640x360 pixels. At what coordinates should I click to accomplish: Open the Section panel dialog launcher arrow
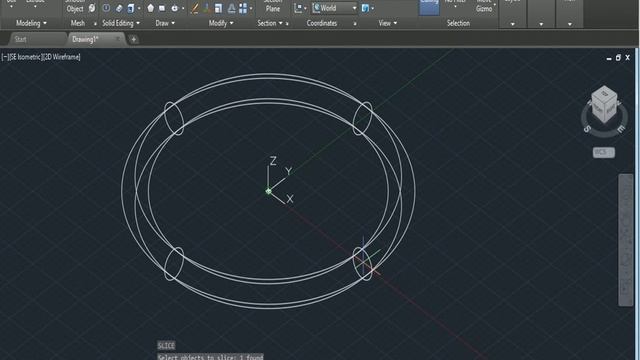287,24
